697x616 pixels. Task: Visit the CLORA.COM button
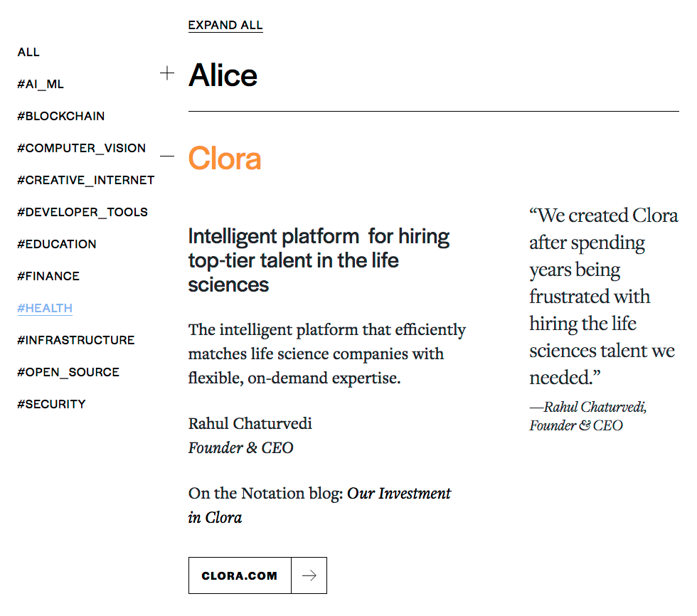[x=240, y=575]
